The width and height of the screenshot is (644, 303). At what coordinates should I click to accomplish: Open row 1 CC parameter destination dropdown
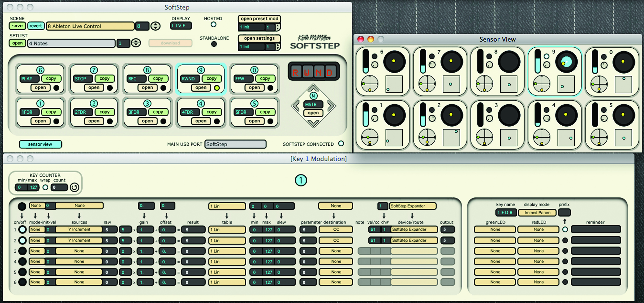(336, 229)
